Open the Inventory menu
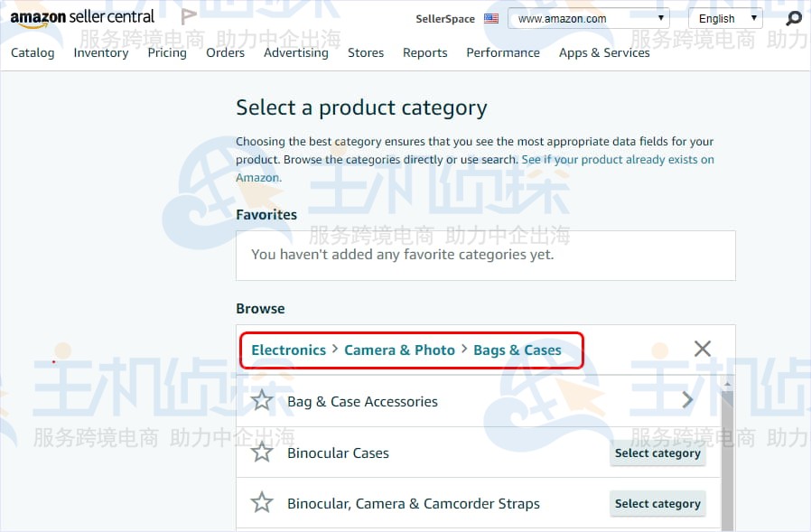 click(101, 52)
